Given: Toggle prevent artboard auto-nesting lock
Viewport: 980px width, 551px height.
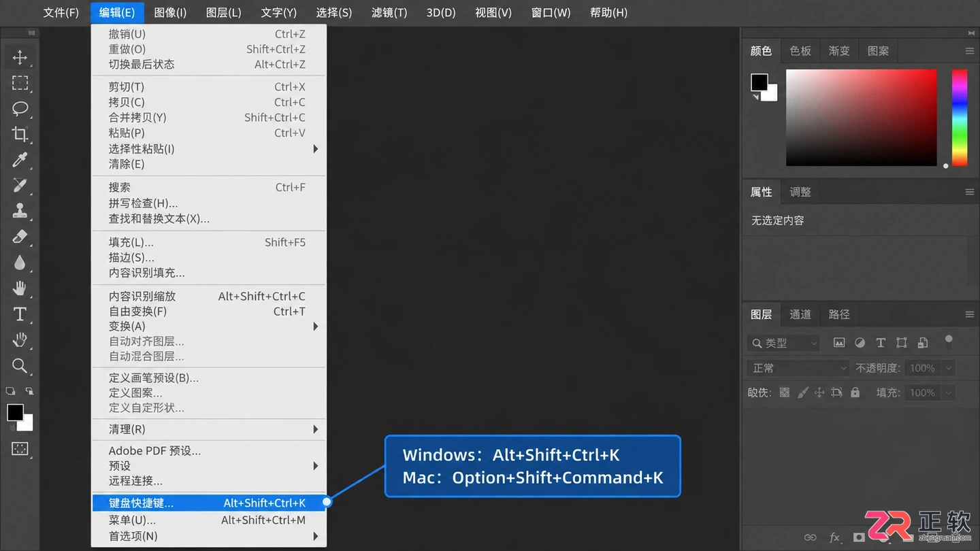Looking at the screenshot, I should pyautogui.click(x=837, y=393).
